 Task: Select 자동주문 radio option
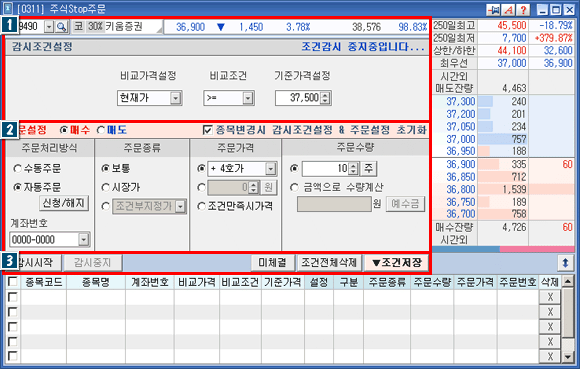[x=17, y=187]
